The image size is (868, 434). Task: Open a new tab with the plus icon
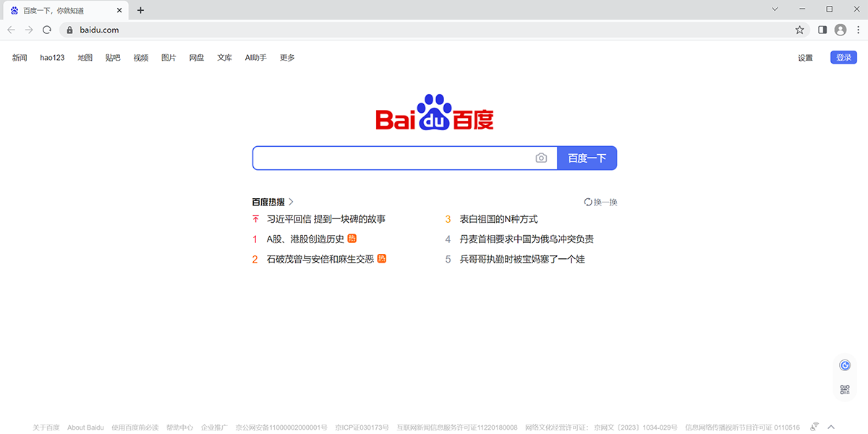(x=140, y=10)
